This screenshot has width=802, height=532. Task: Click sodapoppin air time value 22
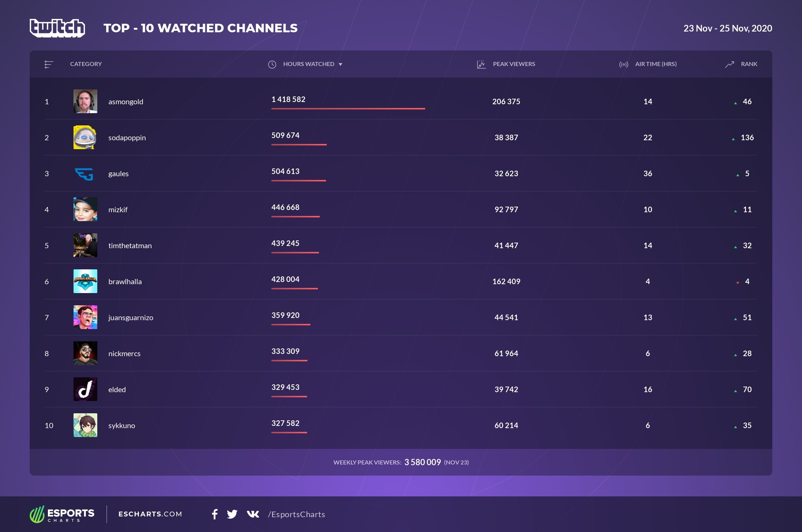pos(648,137)
